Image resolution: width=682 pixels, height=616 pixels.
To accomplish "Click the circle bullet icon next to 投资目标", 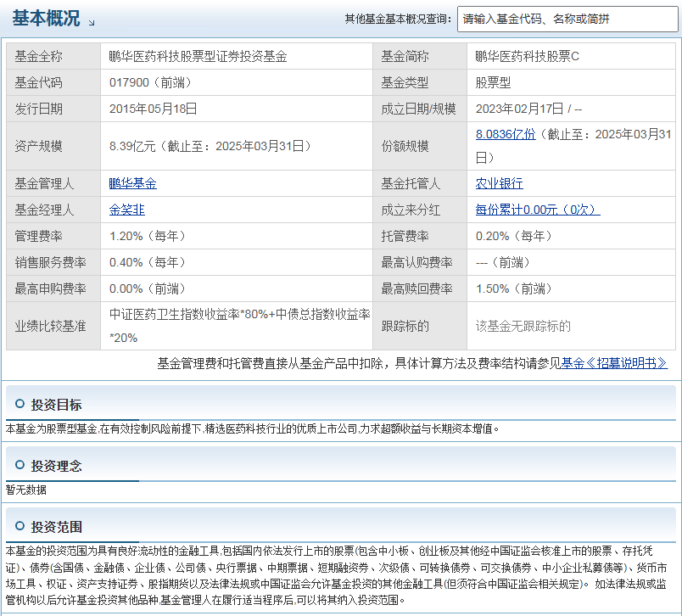I will click(20, 404).
